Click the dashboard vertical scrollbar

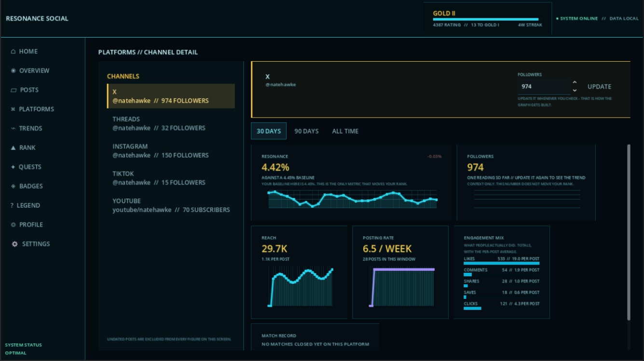coord(628,231)
